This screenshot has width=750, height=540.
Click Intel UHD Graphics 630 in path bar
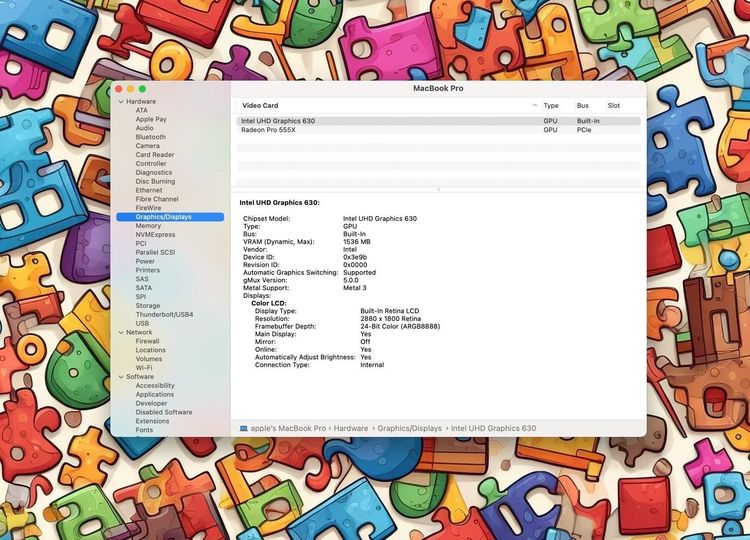pos(494,429)
